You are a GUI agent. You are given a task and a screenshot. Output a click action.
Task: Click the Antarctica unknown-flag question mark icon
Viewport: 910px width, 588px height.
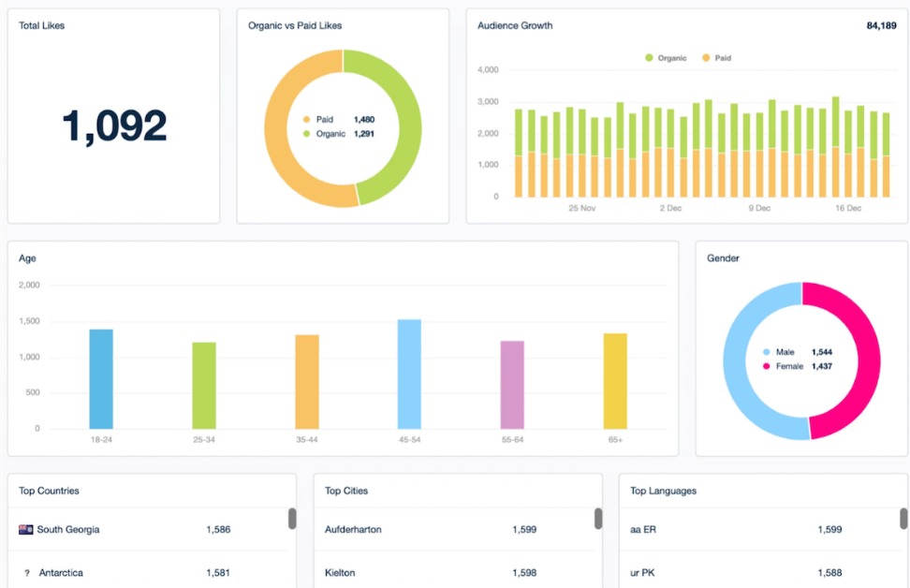point(27,573)
